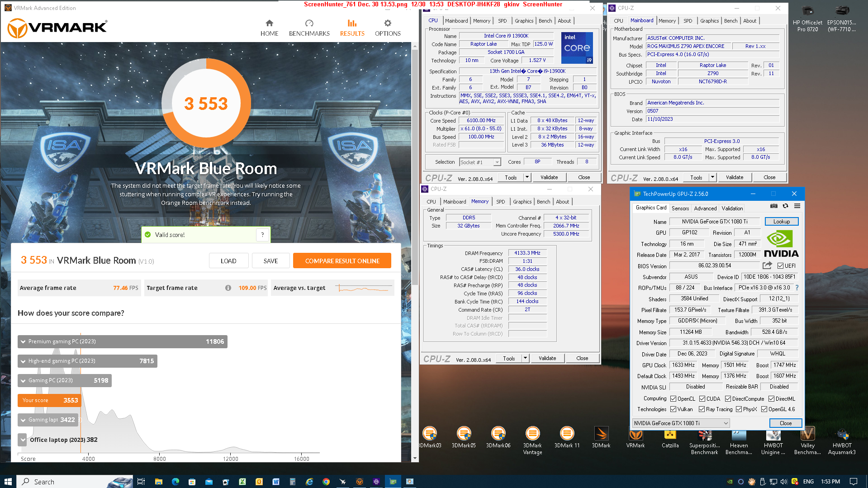Open the SPD tab in the CPU-Z Memory window
The image size is (868, 488).
pos(500,202)
